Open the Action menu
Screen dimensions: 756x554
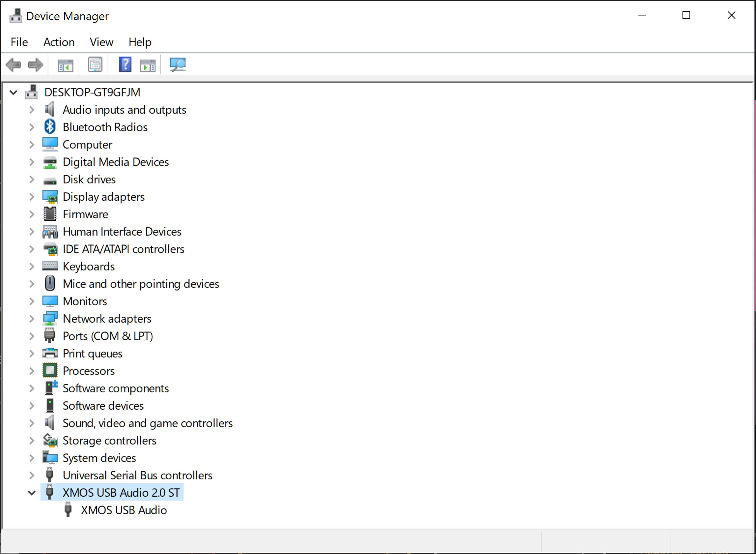click(59, 42)
